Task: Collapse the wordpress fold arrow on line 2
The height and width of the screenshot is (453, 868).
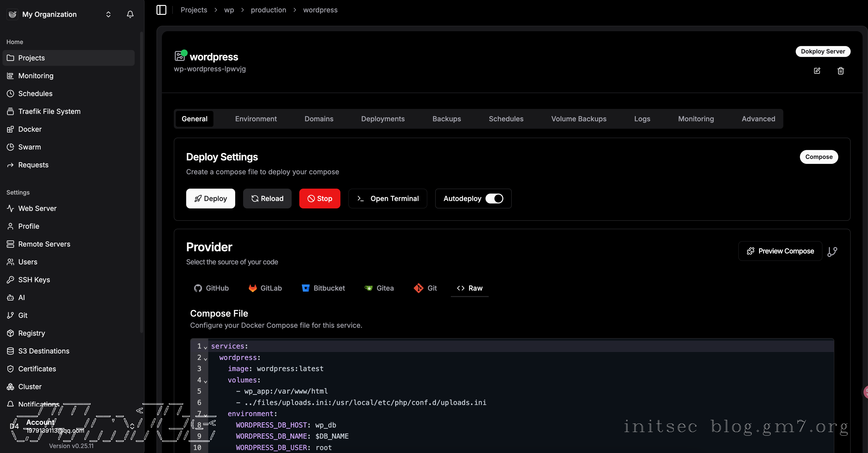Action: coord(205,359)
